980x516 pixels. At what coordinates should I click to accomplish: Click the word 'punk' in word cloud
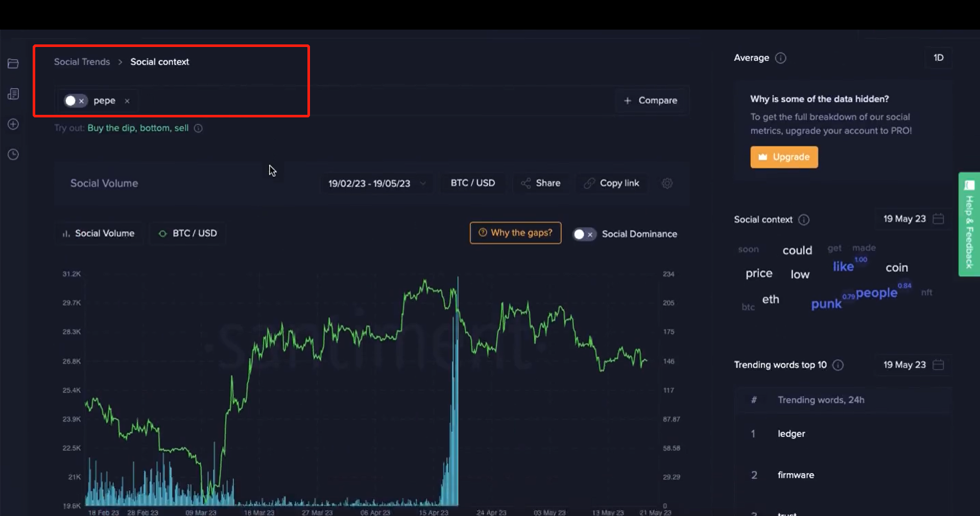coord(826,304)
